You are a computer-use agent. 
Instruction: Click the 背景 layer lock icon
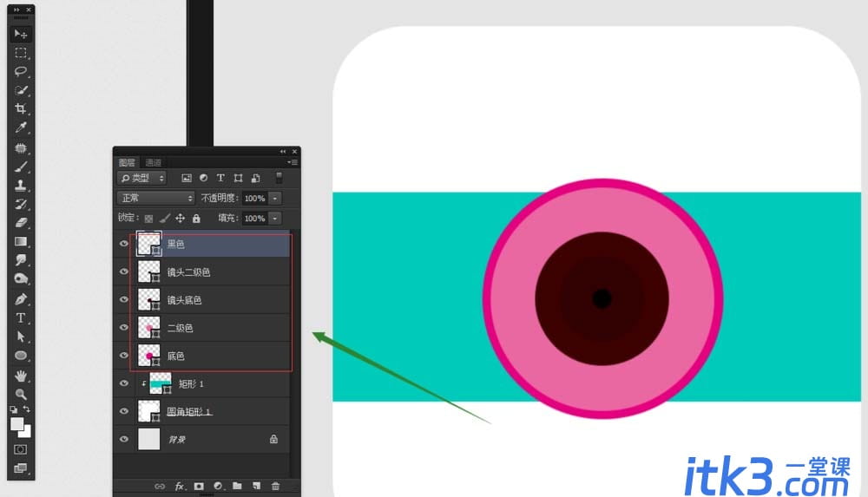(273, 439)
